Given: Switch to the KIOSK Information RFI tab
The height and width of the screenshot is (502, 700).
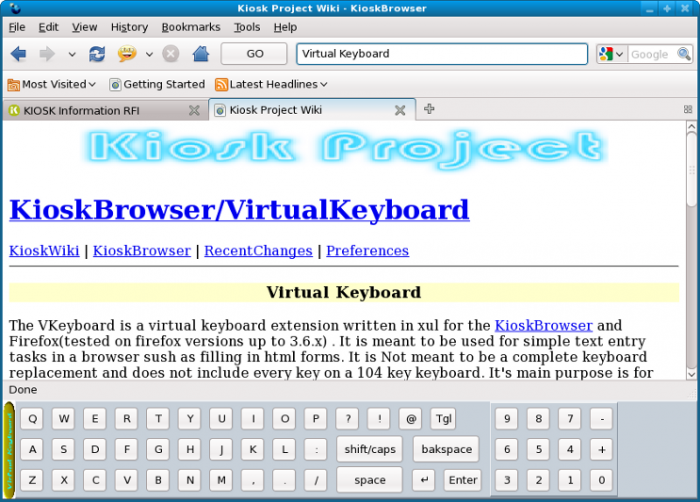Looking at the screenshot, I should coord(98,110).
